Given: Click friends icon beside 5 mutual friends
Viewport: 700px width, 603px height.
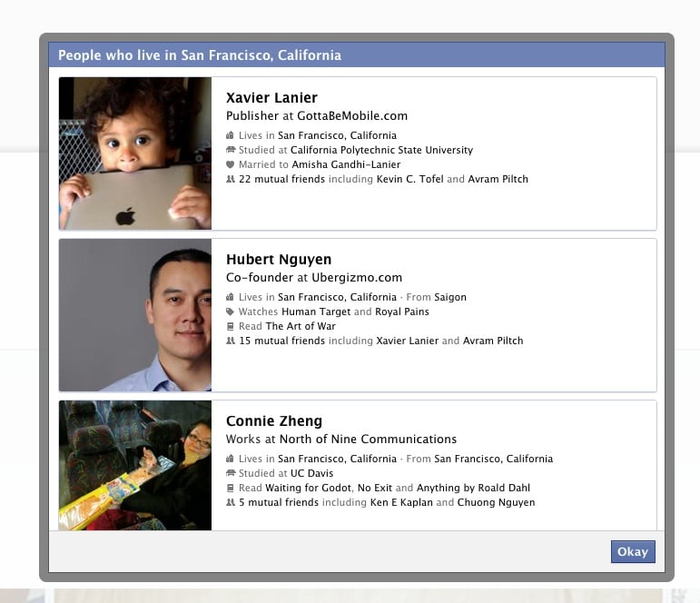Looking at the screenshot, I should 231,502.
